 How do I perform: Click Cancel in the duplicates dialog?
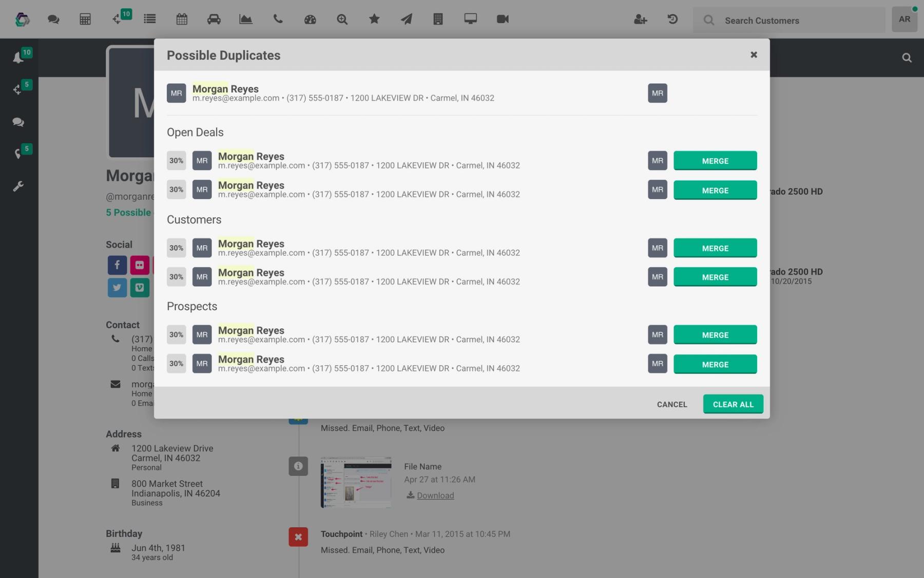pyautogui.click(x=672, y=404)
